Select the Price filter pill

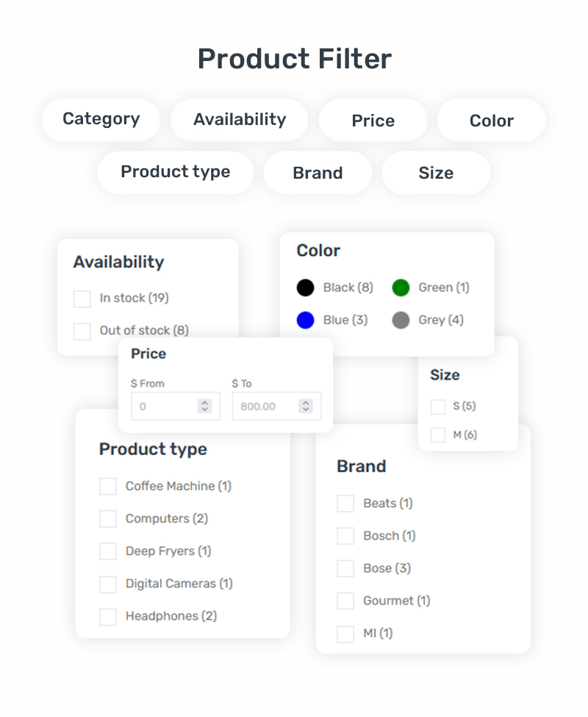[373, 121]
